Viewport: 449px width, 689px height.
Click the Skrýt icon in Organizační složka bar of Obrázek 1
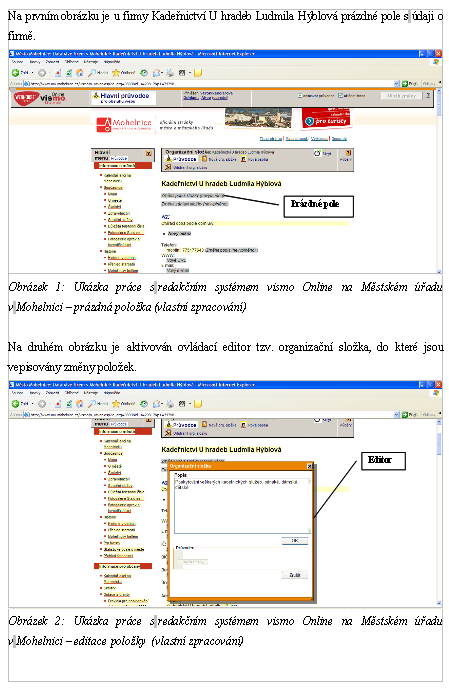coord(318,153)
